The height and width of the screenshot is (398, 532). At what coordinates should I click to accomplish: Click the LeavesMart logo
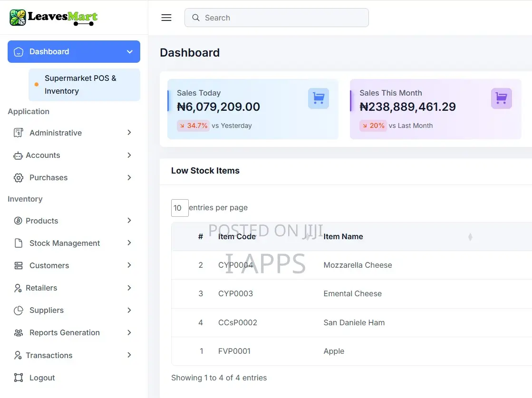point(53,17)
